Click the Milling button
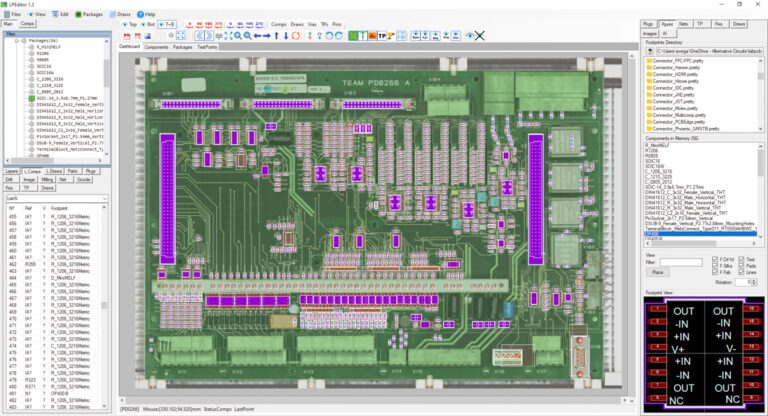This screenshot has height=416, width=768. pyautogui.click(x=47, y=179)
